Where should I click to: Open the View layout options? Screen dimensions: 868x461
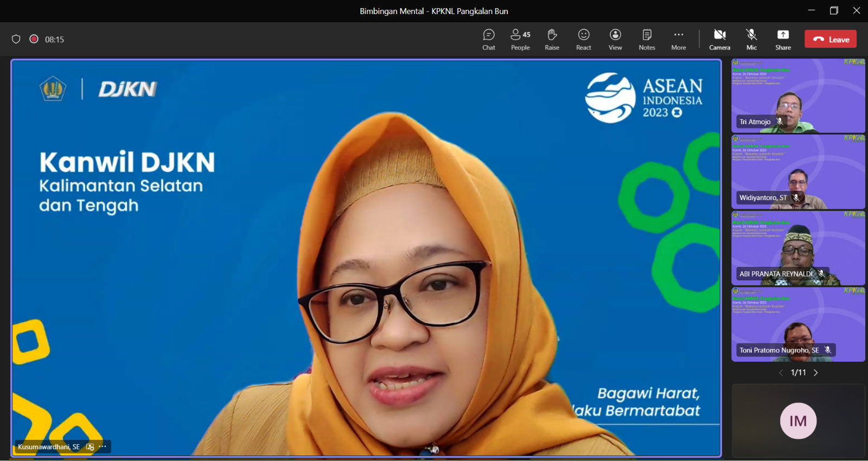[x=615, y=40]
